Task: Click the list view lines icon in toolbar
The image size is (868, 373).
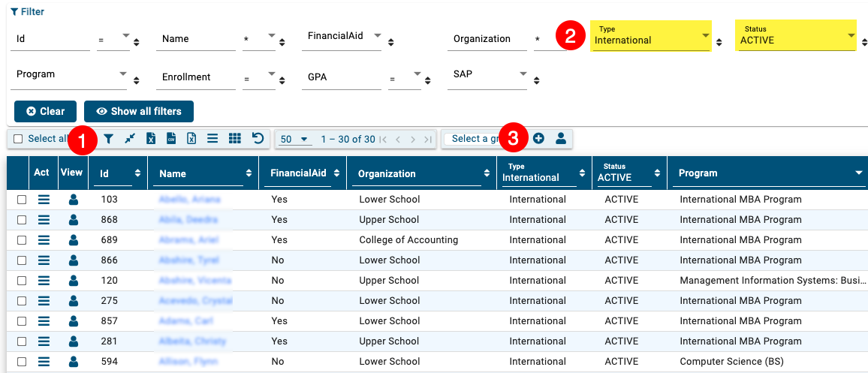Action: pyautogui.click(x=212, y=139)
